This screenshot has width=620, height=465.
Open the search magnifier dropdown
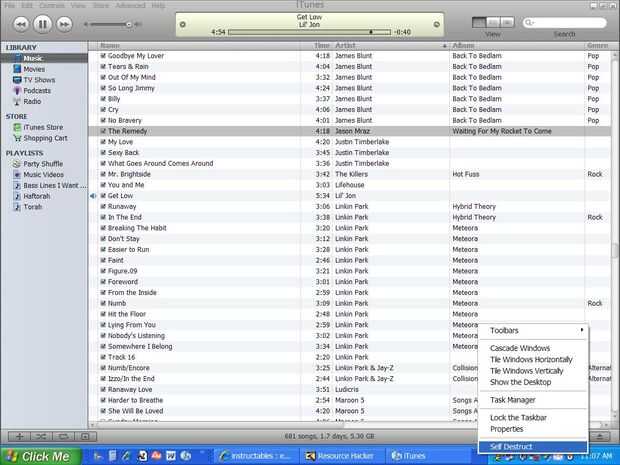click(x=529, y=23)
